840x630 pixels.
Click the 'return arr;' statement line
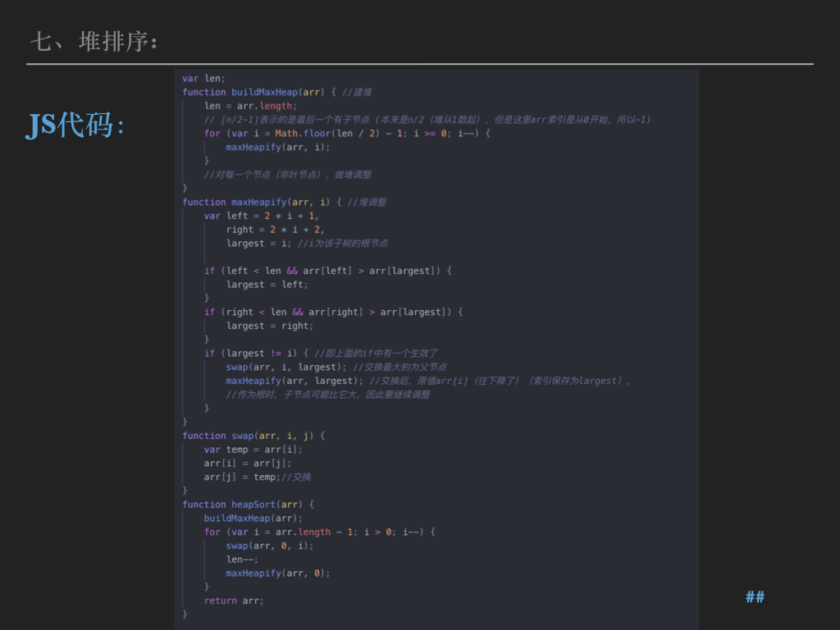coord(234,600)
